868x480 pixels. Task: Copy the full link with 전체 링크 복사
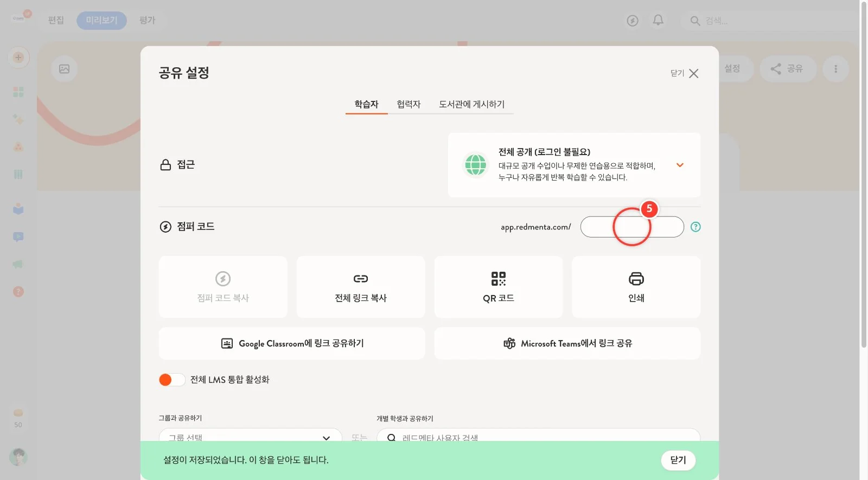361,287
